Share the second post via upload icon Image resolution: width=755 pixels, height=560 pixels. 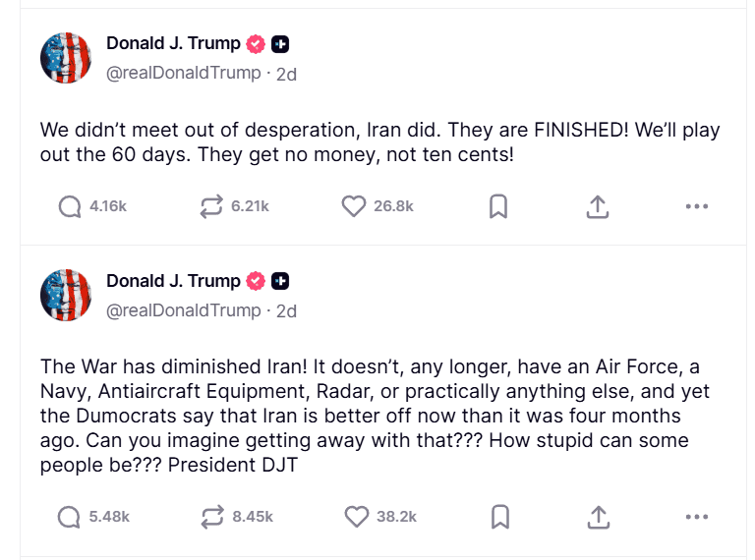pyautogui.click(x=599, y=517)
